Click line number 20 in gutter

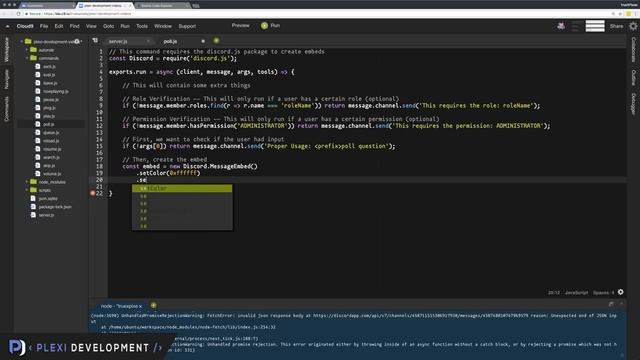click(99, 180)
